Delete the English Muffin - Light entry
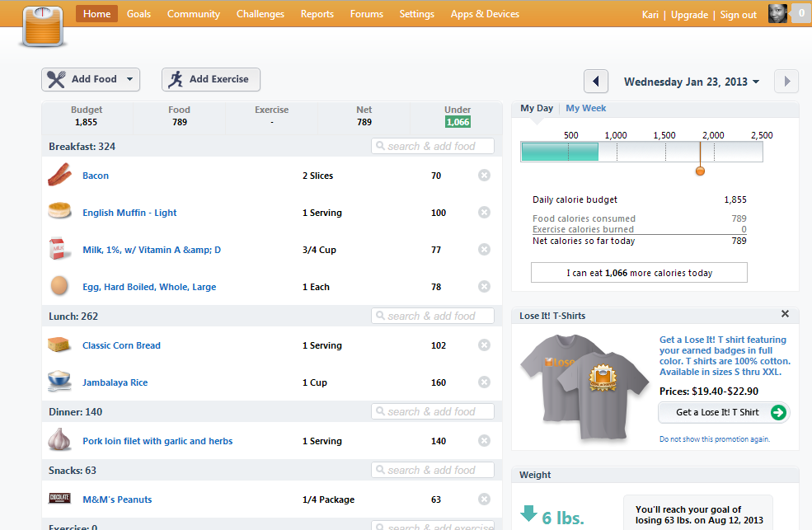Viewport: 812px width, 530px height. pyautogui.click(x=484, y=213)
